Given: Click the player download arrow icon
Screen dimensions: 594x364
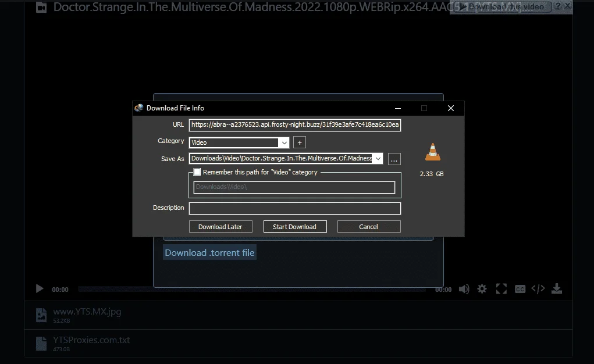Looking at the screenshot, I should (x=557, y=288).
